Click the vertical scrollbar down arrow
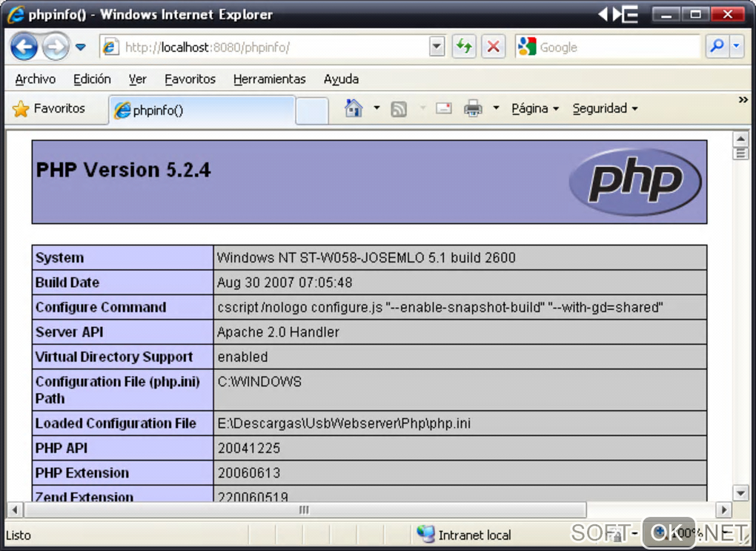This screenshot has width=756, height=551. [740, 493]
